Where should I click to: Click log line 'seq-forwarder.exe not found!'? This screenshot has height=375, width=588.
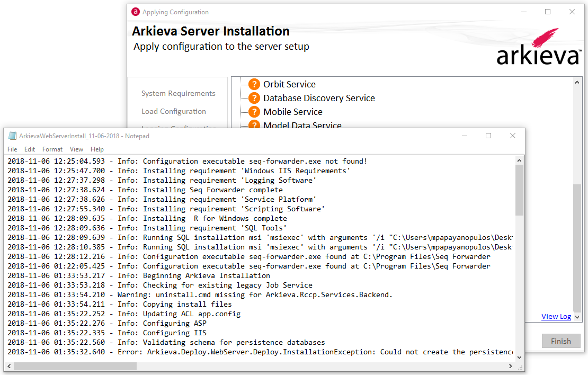(x=187, y=161)
